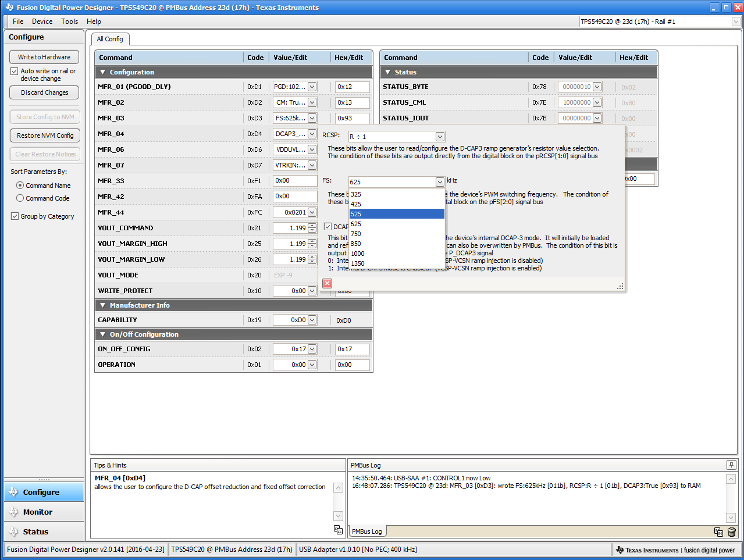This screenshot has width=744, height=560.
Task: Select the All Config tab
Action: click(110, 39)
